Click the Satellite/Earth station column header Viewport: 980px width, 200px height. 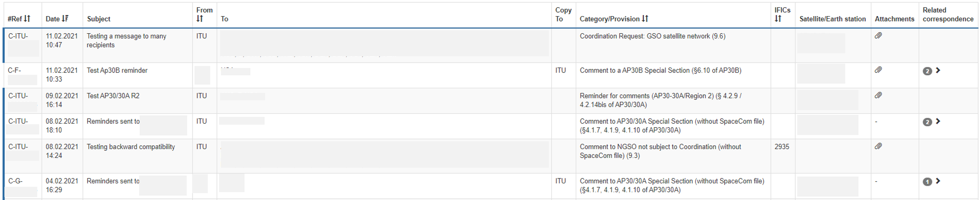point(832,19)
